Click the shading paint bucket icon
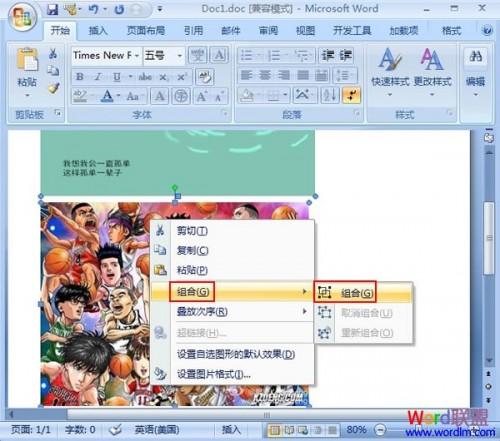The image size is (500, 441). (247, 96)
